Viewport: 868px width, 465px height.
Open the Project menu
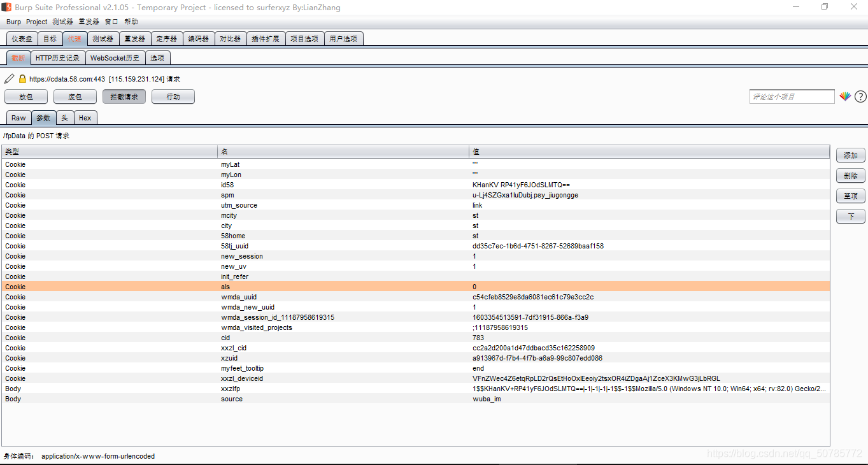pyautogui.click(x=36, y=22)
